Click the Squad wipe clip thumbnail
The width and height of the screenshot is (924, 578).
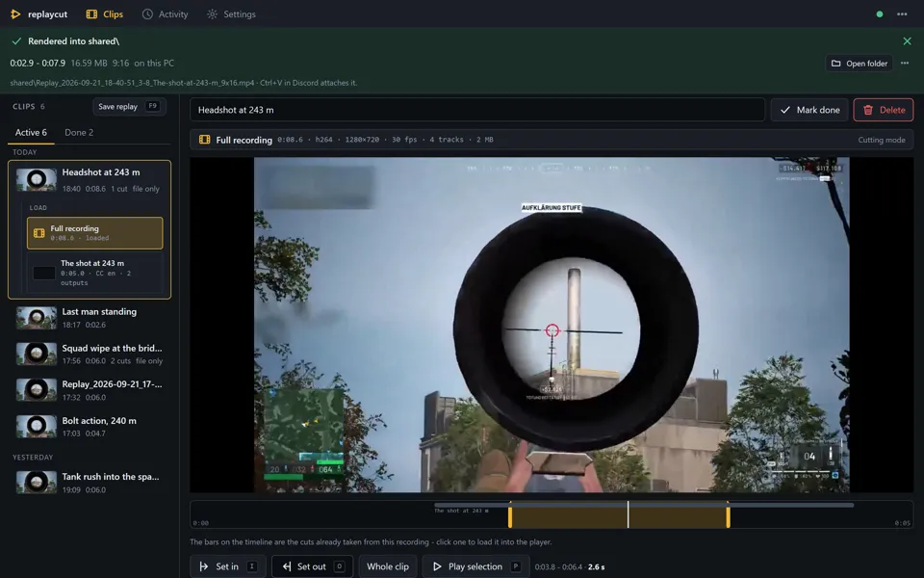click(36, 355)
